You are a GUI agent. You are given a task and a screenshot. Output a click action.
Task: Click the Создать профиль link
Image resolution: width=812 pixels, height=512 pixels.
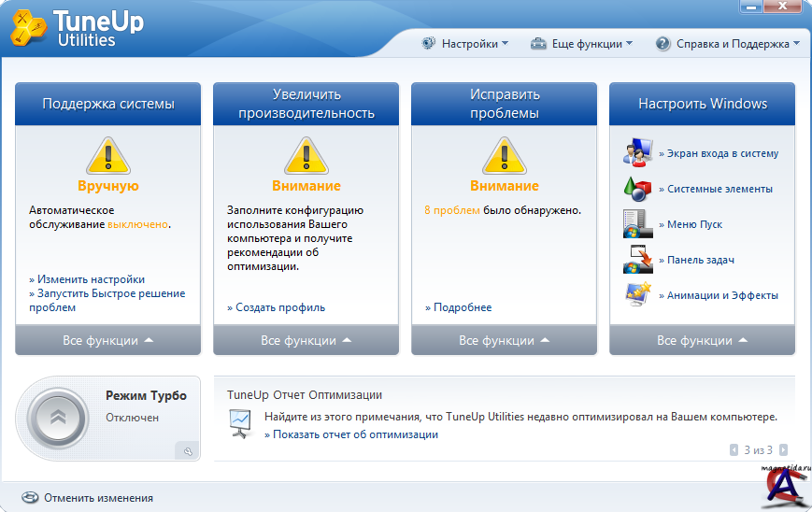[278, 307]
